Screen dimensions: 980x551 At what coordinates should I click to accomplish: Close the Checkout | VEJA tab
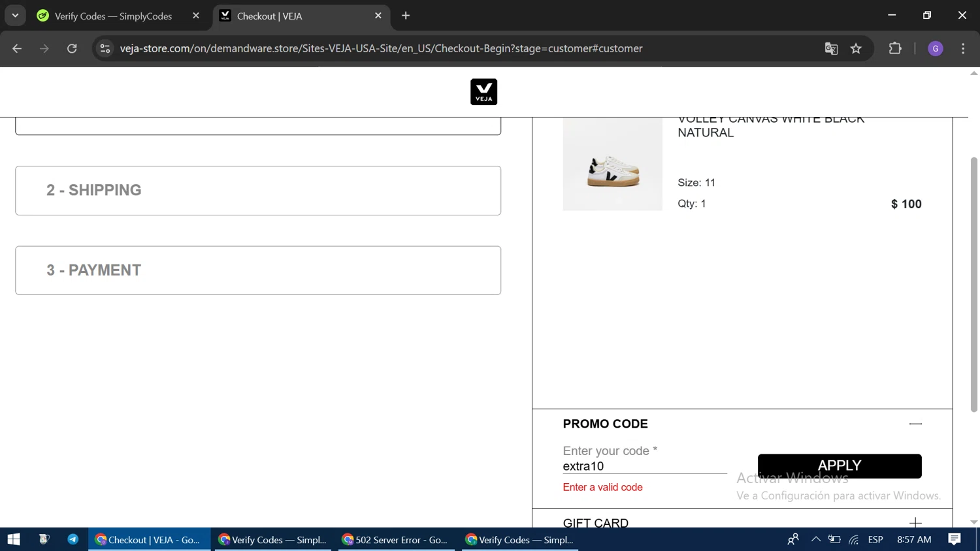tap(378, 16)
